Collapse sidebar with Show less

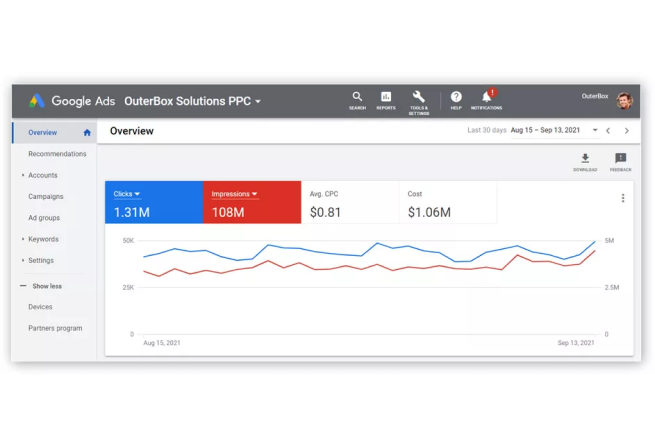(x=41, y=286)
